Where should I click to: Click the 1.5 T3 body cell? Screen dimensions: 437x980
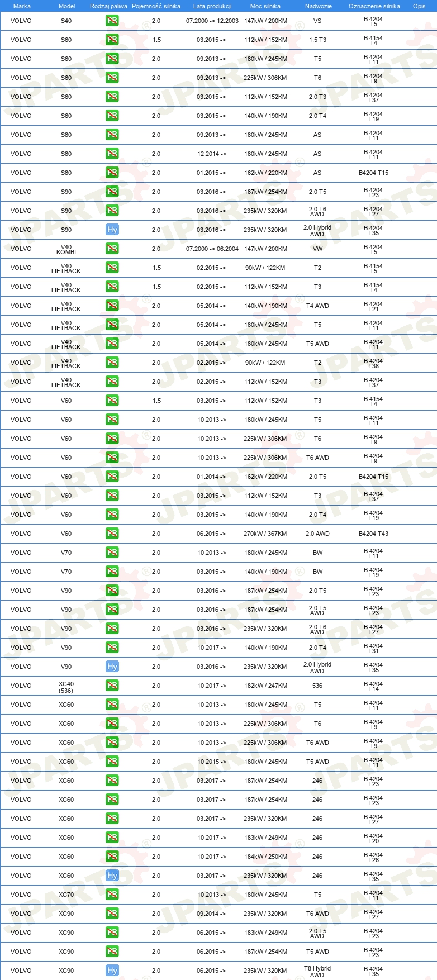click(x=317, y=40)
